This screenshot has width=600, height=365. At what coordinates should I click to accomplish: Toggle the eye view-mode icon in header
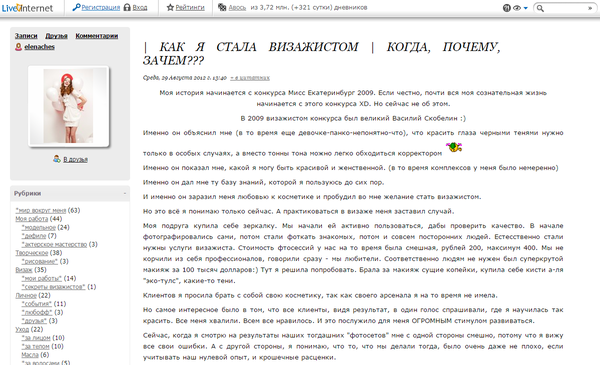pyautogui.click(x=517, y=8)
